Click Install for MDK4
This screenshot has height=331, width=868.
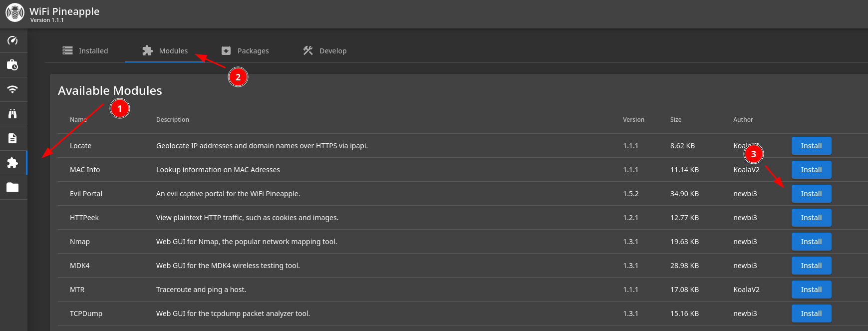[x=811, y=266]
